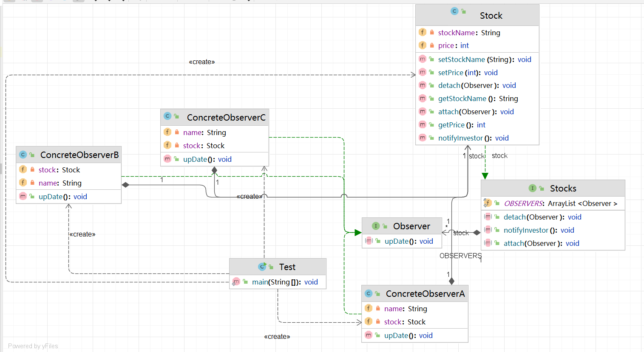Select the upDate() method in Observer interface

click(409, 241)
